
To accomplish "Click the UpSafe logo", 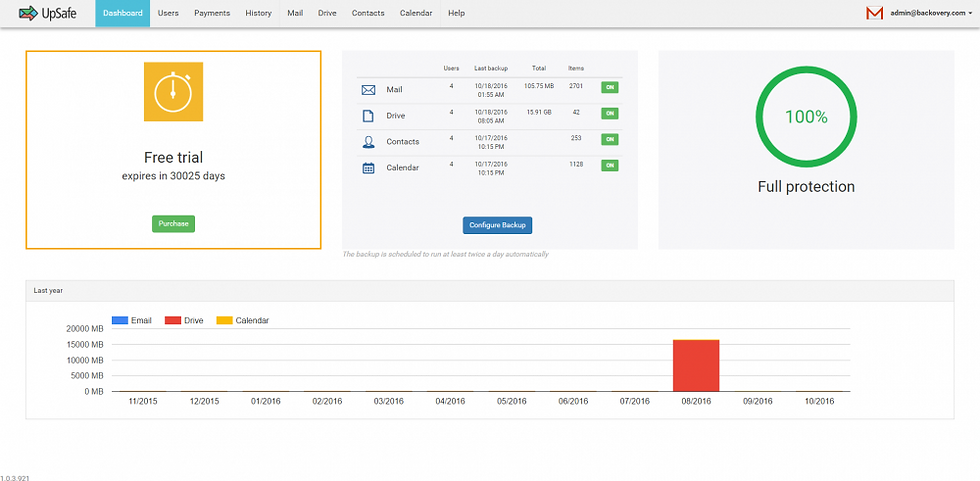I will pos(48,12).
